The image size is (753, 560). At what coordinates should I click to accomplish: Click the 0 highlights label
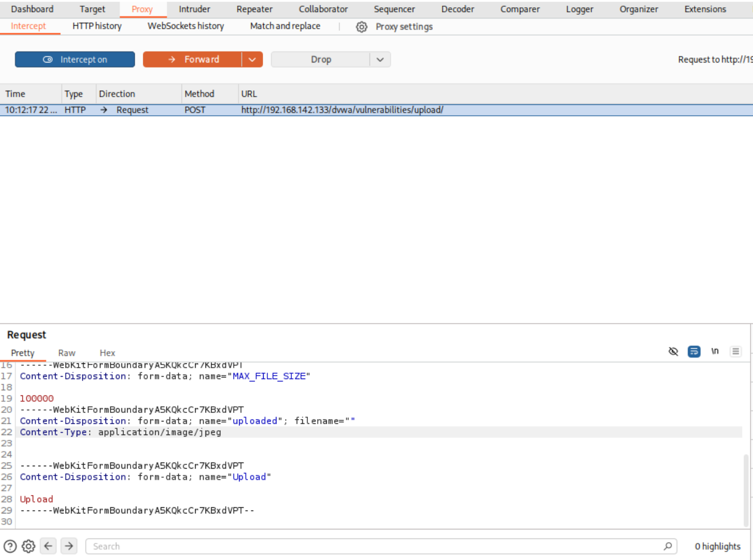(717, 547)
